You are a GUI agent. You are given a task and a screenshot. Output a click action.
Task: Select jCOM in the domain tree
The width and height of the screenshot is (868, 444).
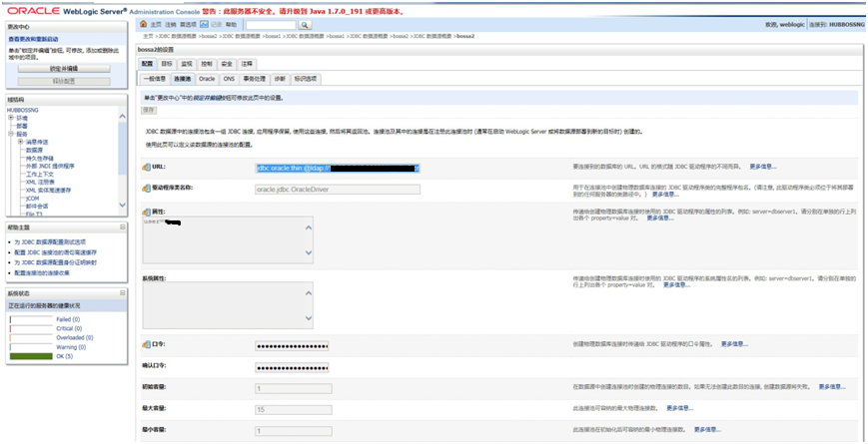point(33,198)
